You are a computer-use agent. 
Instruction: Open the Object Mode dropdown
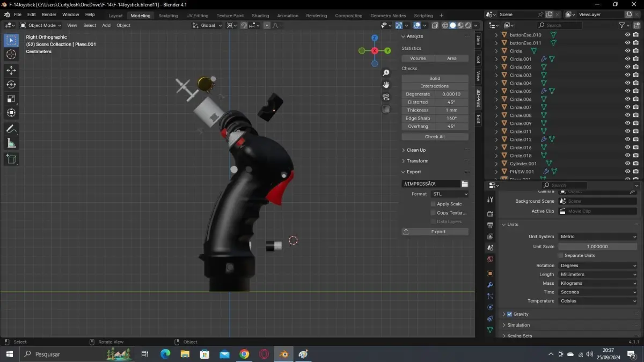click(42, 25)
